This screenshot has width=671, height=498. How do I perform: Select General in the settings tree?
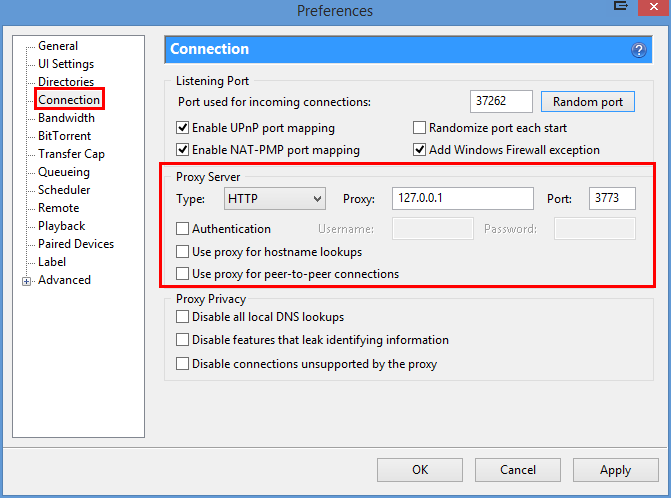[58, 46]
